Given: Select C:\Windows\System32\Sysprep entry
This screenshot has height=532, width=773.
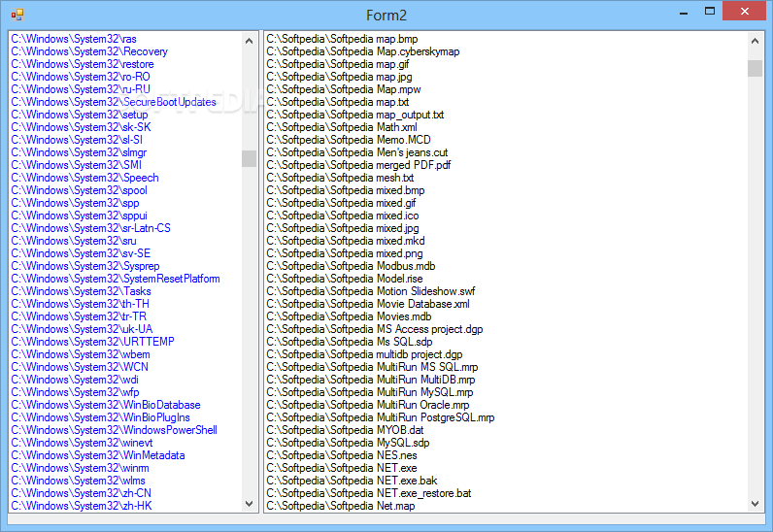Looking at the screenshot, I should pyautogui.click(x=85, y=266).
